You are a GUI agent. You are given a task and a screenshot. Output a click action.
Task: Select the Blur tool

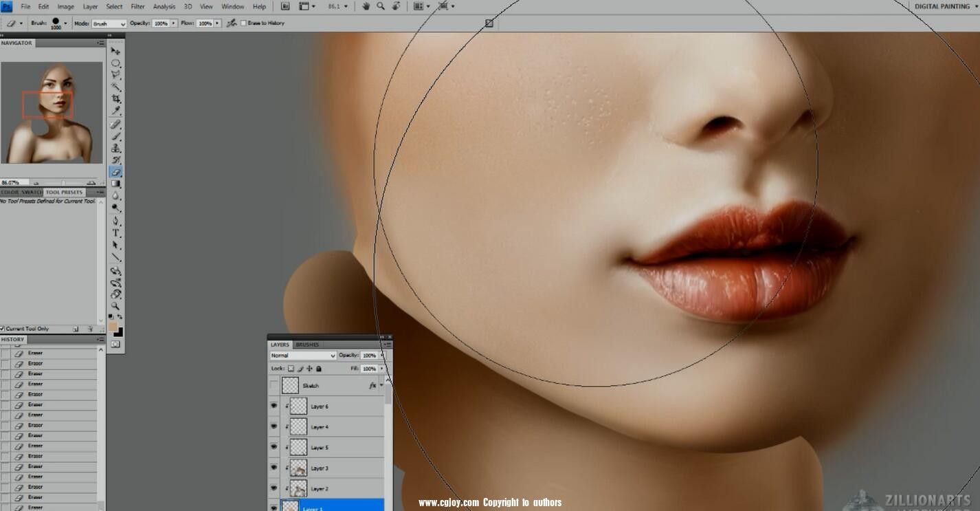pyautogui.click(x=115, y=196)
